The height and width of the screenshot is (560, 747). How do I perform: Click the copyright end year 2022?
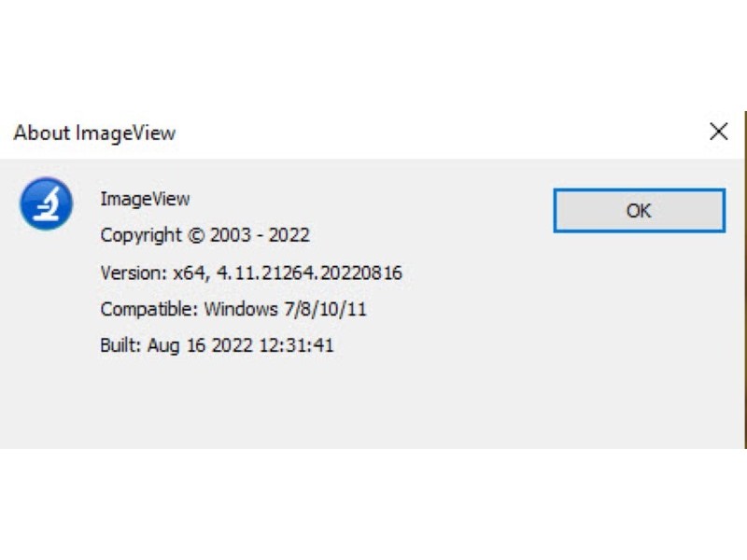(289, 235)
